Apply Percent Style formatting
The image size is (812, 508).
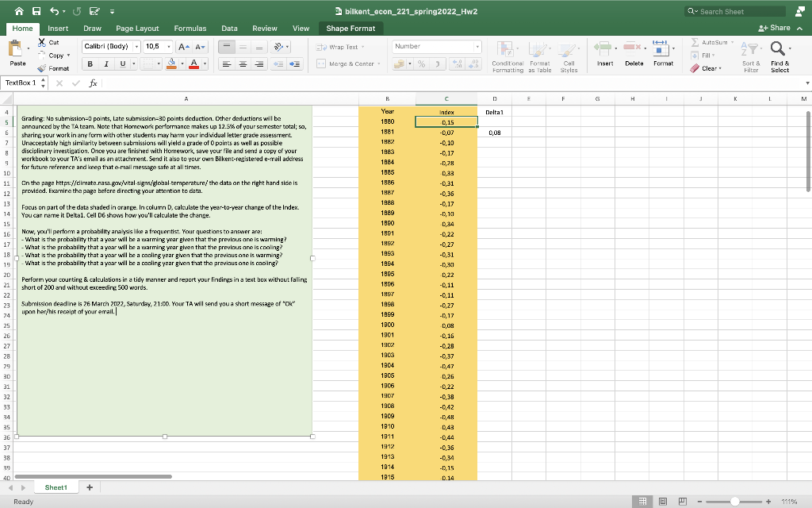pos(422,63)
